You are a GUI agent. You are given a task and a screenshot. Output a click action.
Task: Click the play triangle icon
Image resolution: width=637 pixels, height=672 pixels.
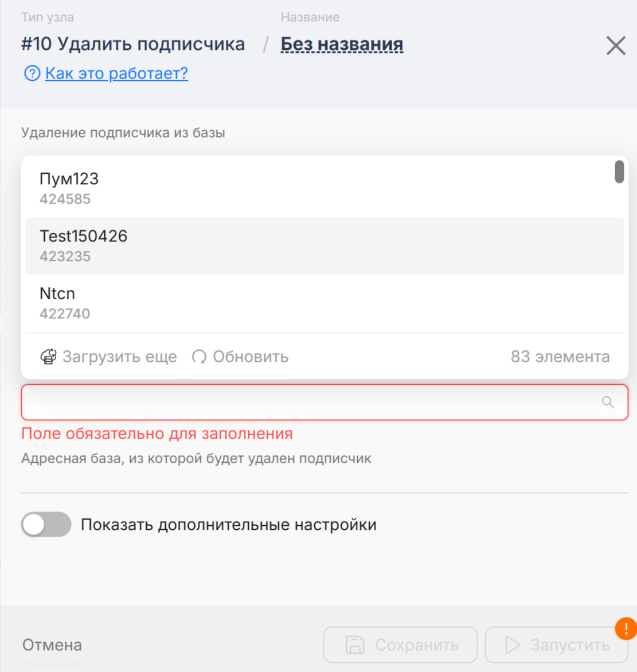click(512, 645)
